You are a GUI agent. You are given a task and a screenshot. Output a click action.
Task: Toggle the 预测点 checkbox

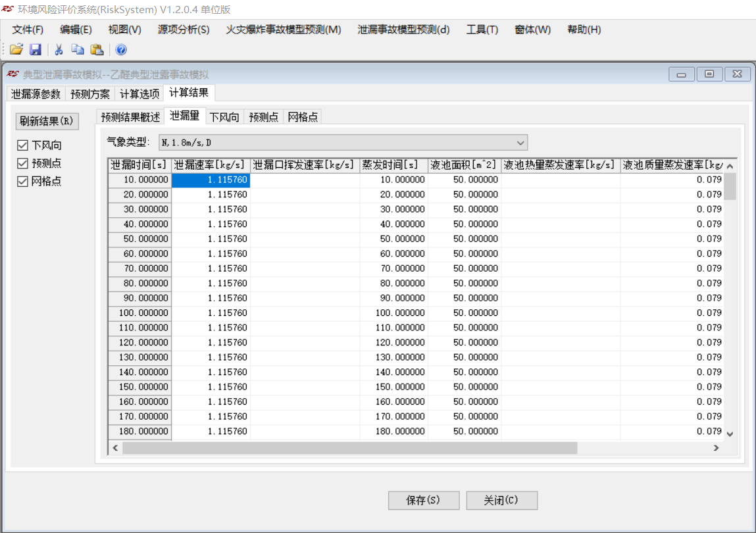coord(22,163)
